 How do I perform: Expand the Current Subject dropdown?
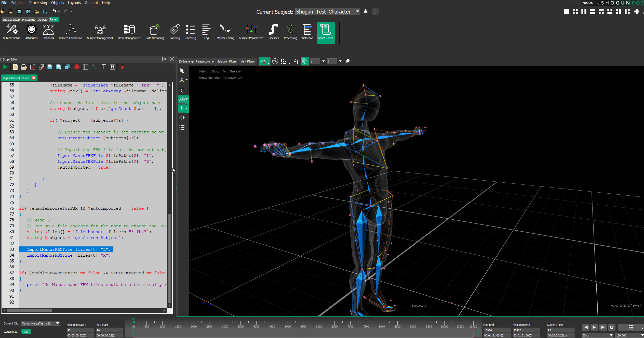(357, 11)
